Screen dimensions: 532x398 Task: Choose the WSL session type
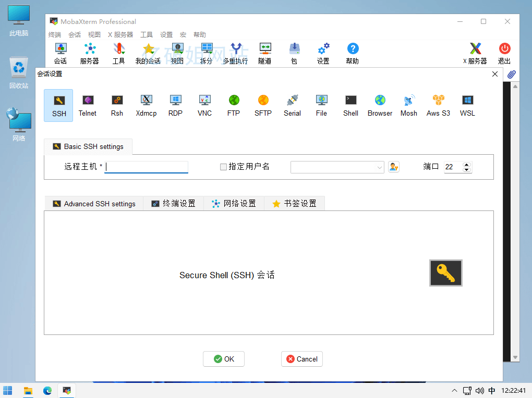pyautogui.click(x=467, y=105)
